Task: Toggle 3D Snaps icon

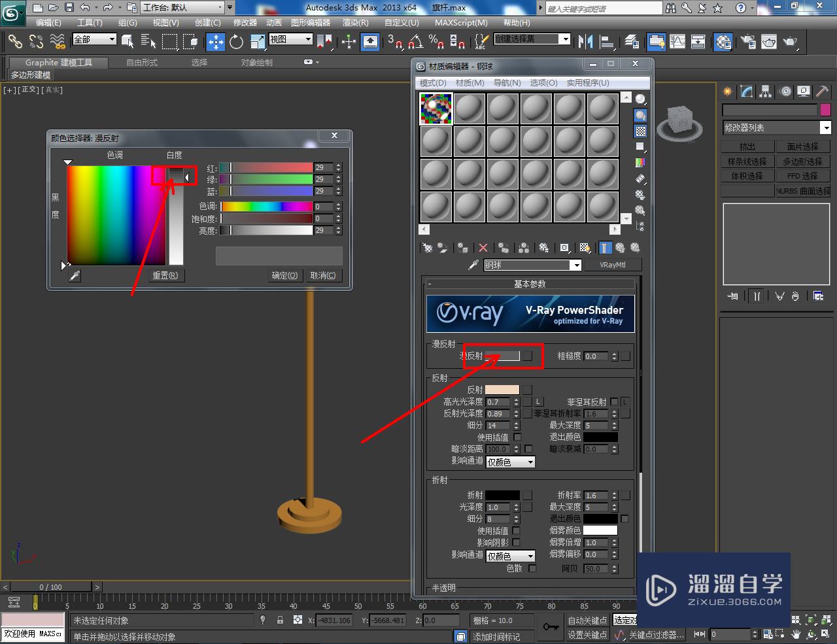Action: pos(394,42)
